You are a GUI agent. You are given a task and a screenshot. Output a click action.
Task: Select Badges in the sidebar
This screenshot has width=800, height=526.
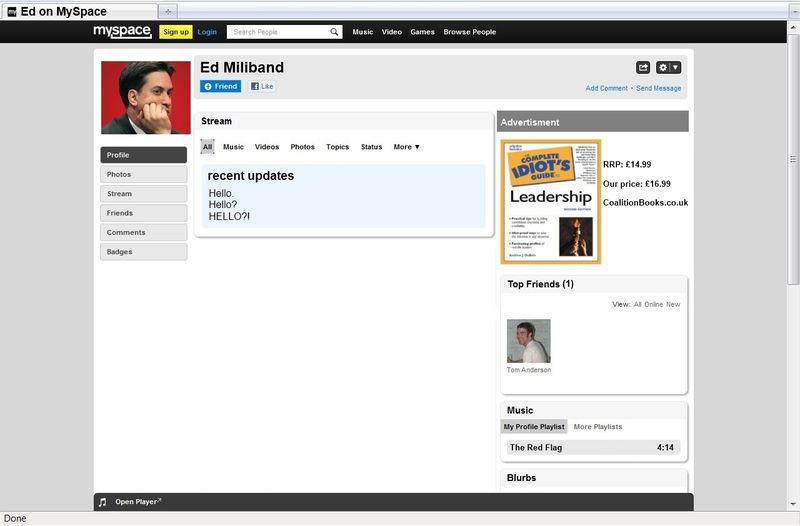pyautogui.click(x=143, y=252)
